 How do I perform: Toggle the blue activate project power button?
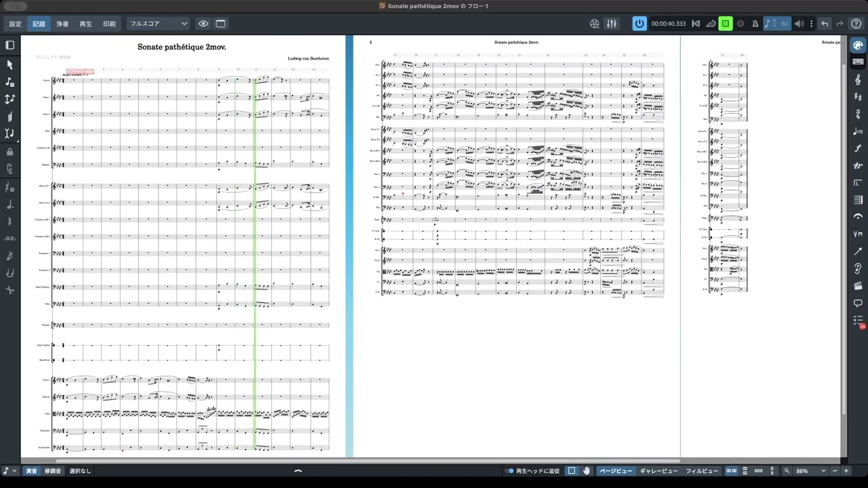(x=639, y=24)
